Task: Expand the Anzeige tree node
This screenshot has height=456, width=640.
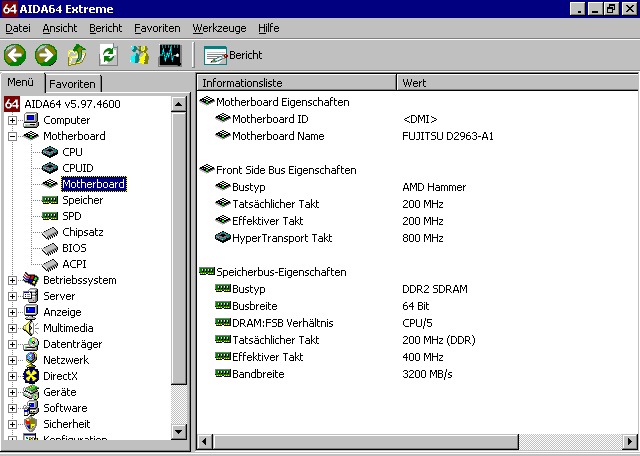Action: [12, 312]
